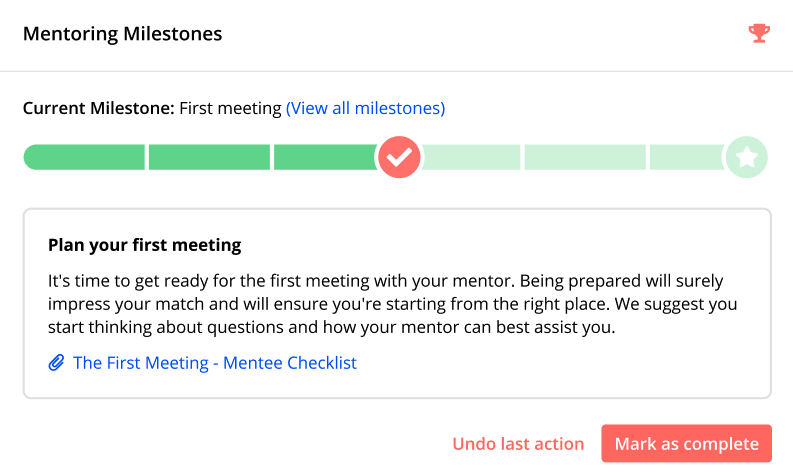
Task: Select the red checkmark milestone marker
Action: coord(399,157)
